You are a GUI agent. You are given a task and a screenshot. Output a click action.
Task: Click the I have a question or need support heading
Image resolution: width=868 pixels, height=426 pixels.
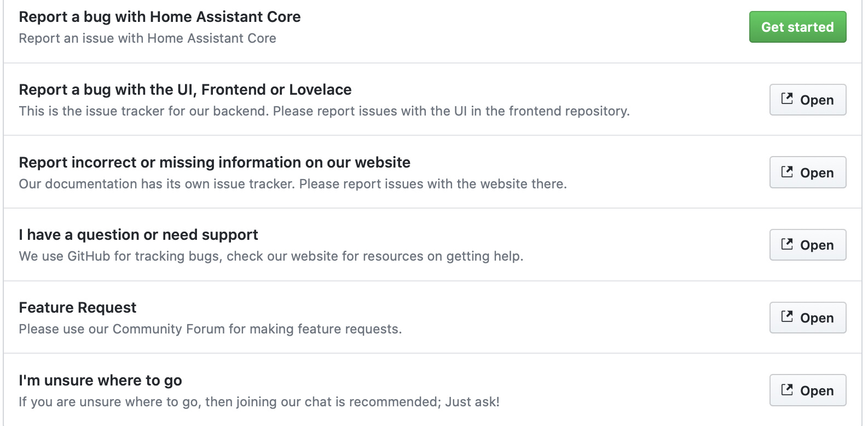pyautogui.click(x=138, y=235)
